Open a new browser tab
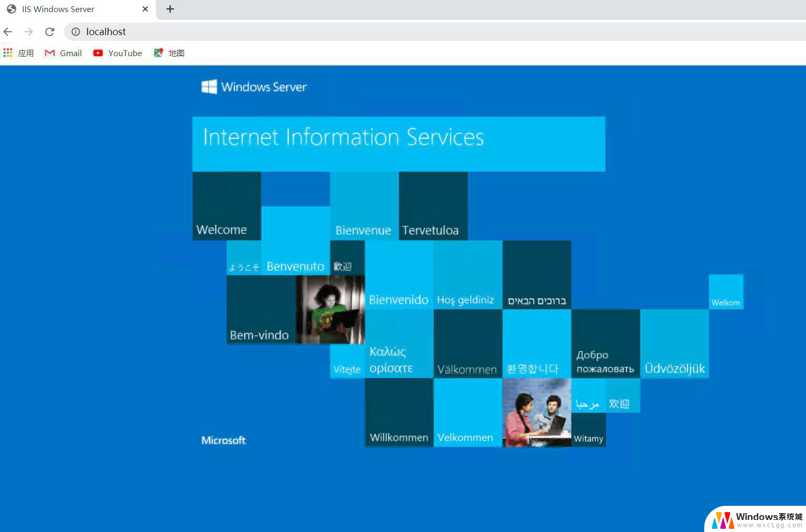This screenshot has height=532, width=806. [170, 9]
